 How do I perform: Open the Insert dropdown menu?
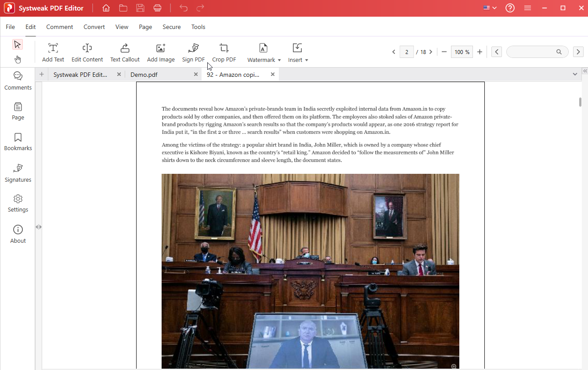coord(298,51)
